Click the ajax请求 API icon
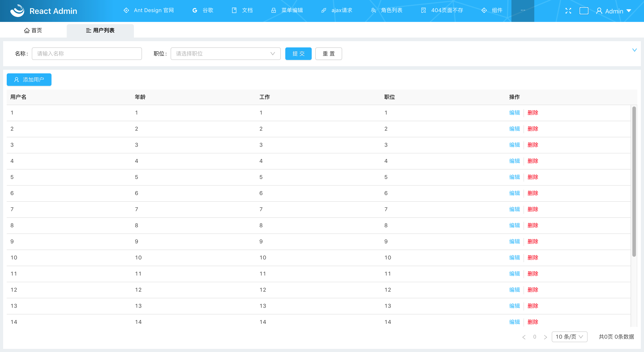Image resolution: width=644 pixels, height=352 pixels. click(324, 10)
